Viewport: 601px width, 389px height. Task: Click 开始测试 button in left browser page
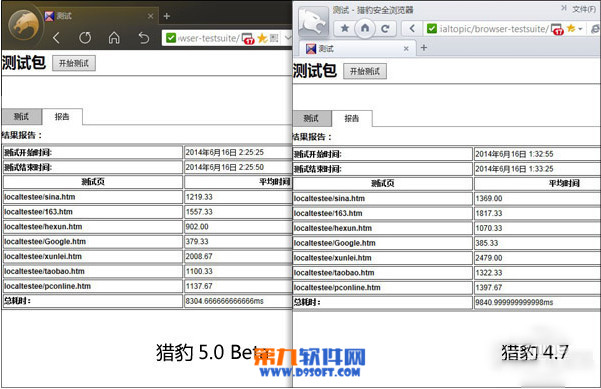[x=74, y=63]
